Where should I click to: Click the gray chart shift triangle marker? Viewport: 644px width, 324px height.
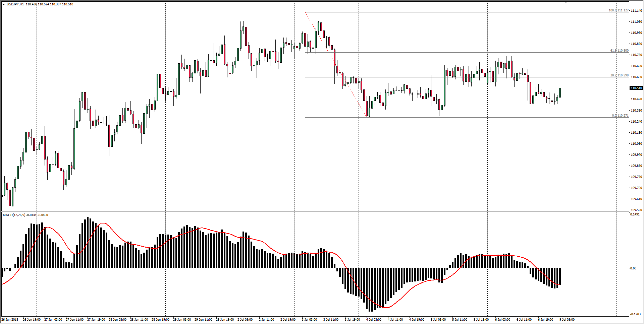[x=566, y=2]
